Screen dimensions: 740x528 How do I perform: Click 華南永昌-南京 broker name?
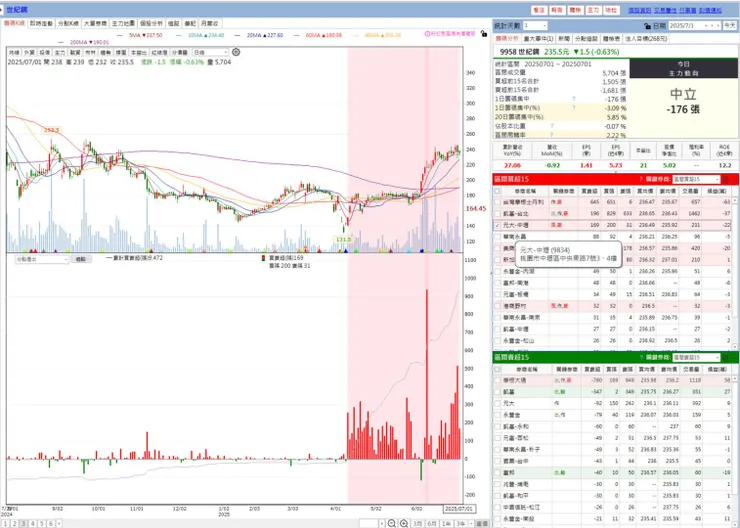point(521,318)
